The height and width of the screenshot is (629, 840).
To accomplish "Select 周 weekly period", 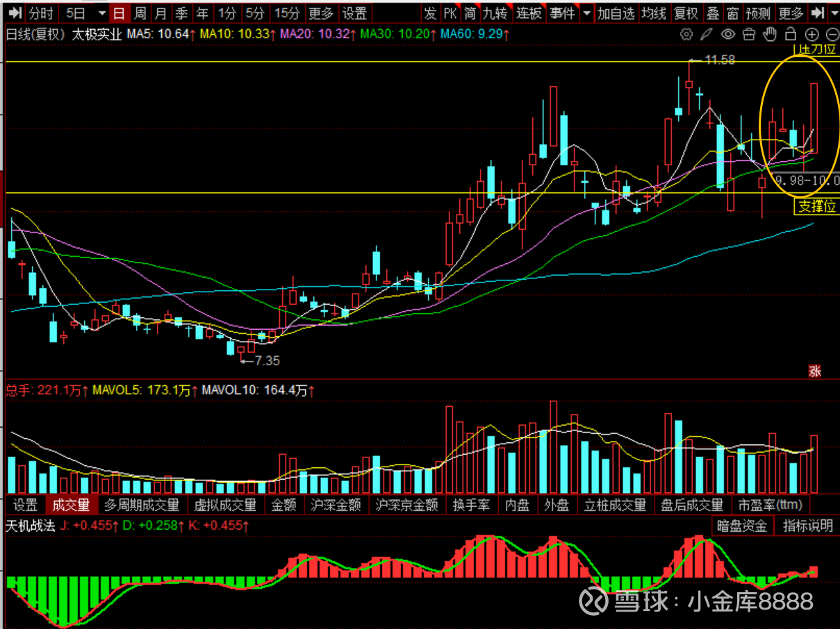I will coord(140,13).
